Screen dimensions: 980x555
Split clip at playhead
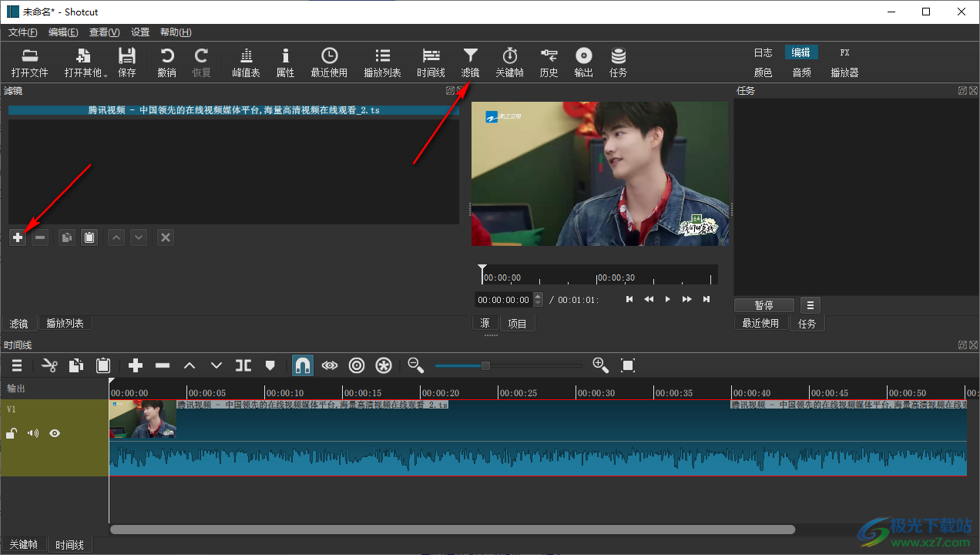coord(243,365)
